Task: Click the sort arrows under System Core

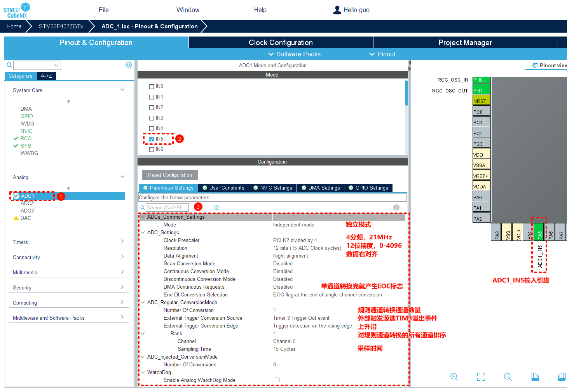Action: tap(68, 101)
